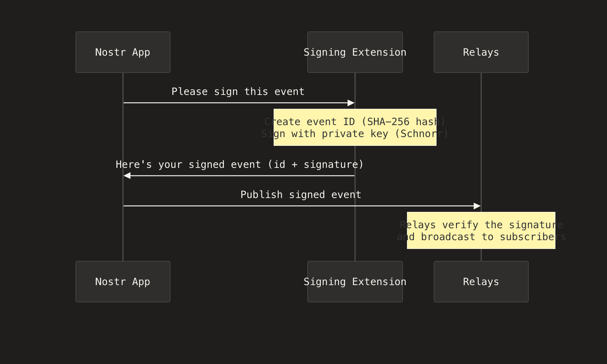607x364 pixels.
Task: Click the bottom Nostr App participant box
Action: tap(123, 282)
